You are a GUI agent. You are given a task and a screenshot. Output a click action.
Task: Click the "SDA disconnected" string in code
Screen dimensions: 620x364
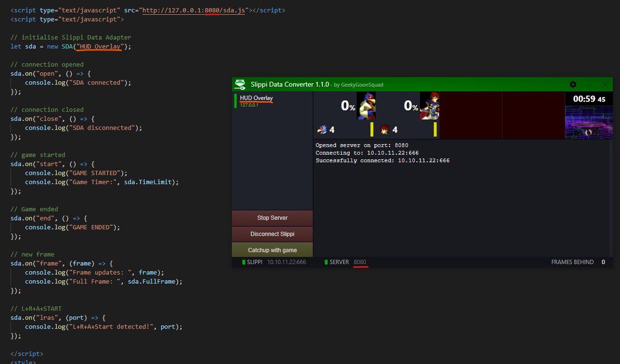pos(102,128)
